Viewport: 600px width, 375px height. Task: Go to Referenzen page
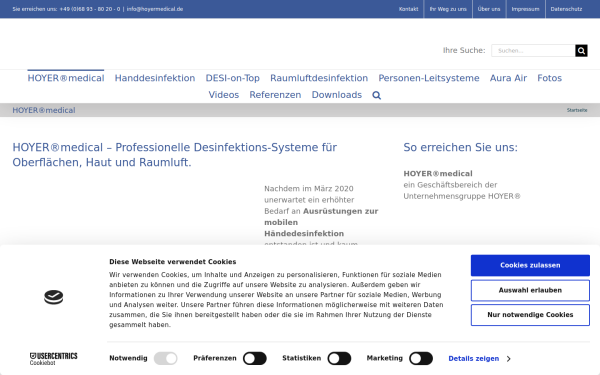tap(275, 95)
